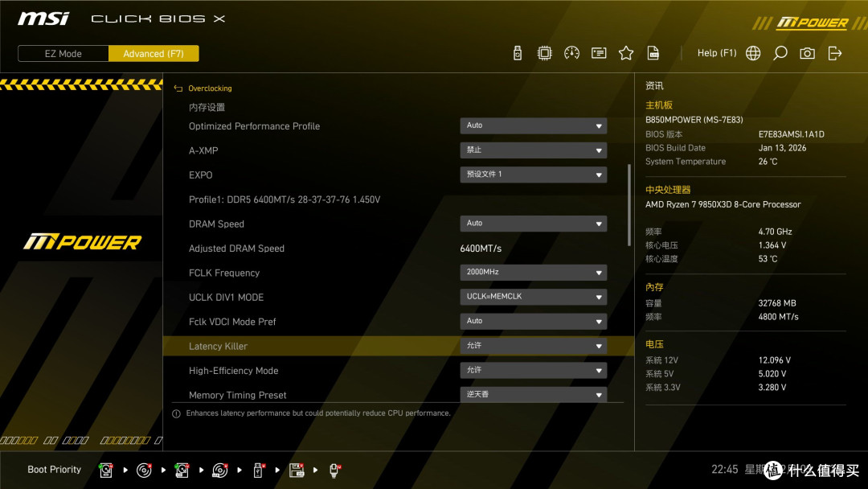The image size is (868, 489).
Task: Change language via globe icon
Action: (753, 53)
